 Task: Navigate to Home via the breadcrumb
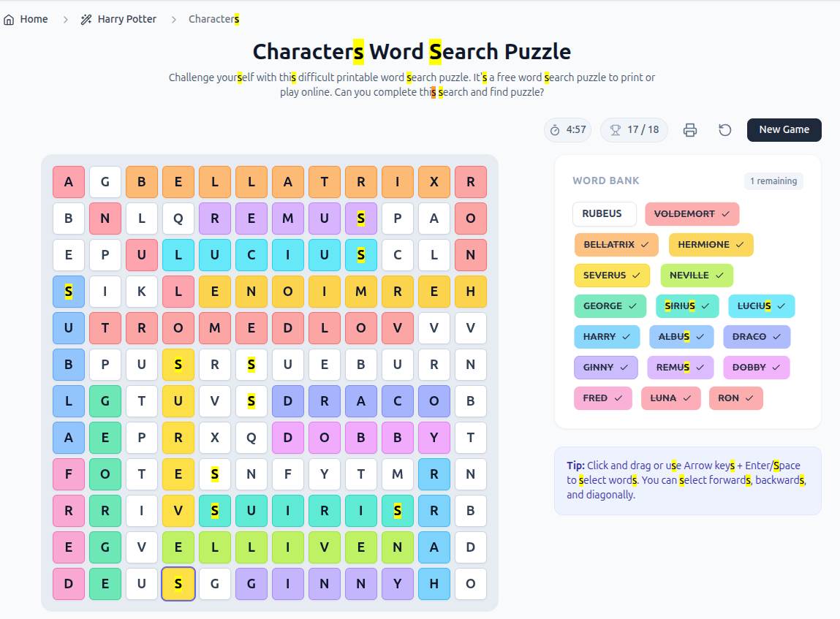pos(26,18)
